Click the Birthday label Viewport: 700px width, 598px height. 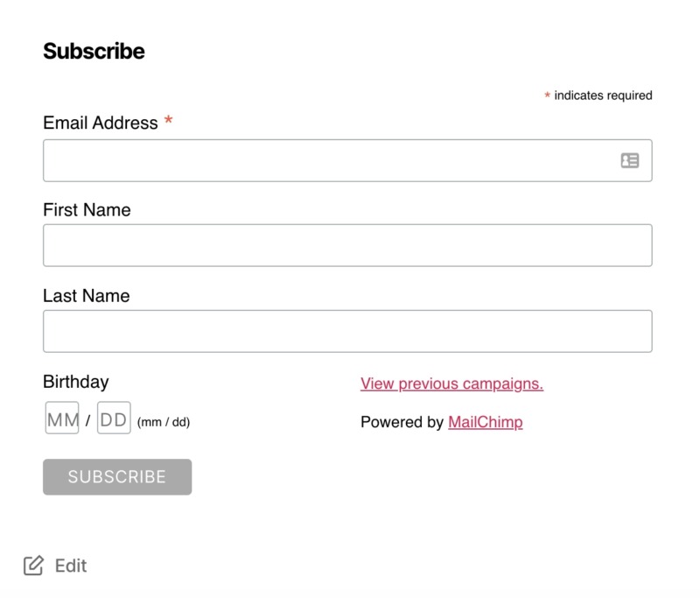click(76, 382)
